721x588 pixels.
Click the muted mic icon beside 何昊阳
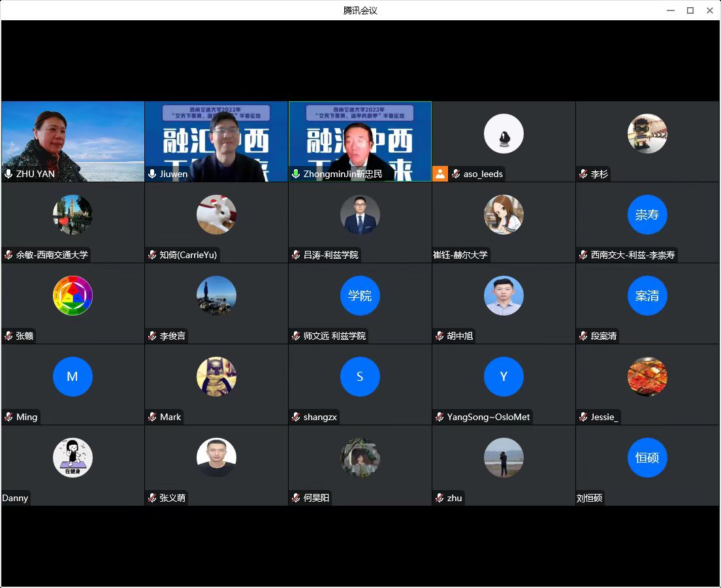[x=296, y=498]
